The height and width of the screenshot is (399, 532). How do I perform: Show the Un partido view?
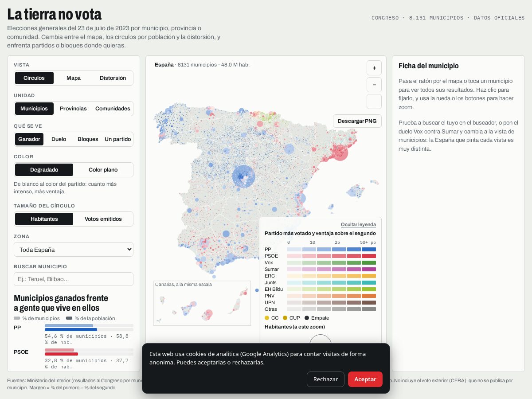click(117, 139)
